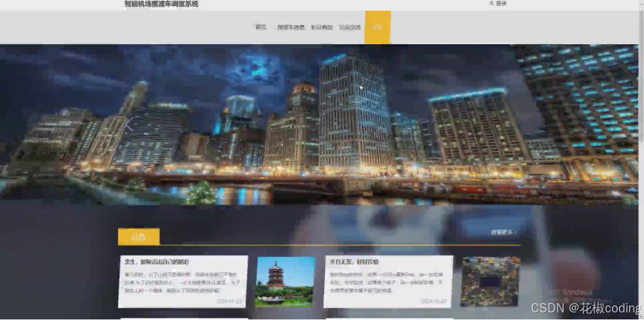Click the city skyline banner image

coord(319,124)
